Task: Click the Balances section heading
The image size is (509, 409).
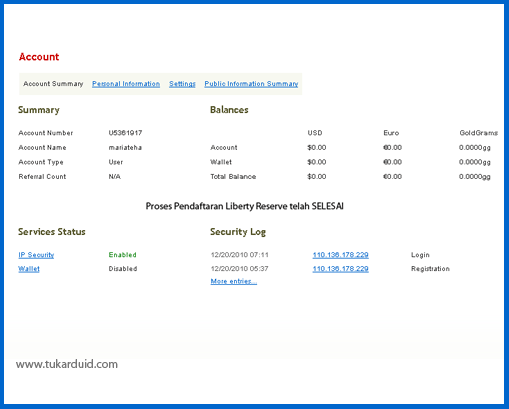Action: click(229, 110)
